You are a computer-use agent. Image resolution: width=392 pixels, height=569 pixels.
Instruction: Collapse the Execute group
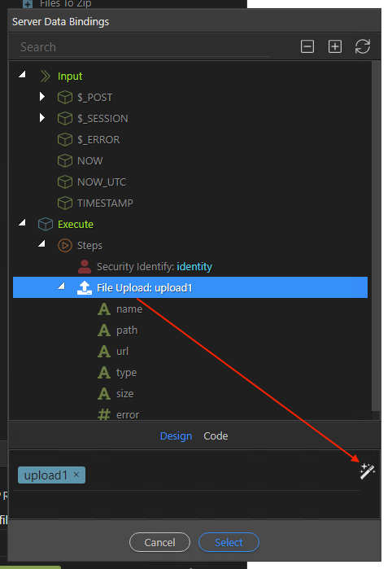point(23,222)
